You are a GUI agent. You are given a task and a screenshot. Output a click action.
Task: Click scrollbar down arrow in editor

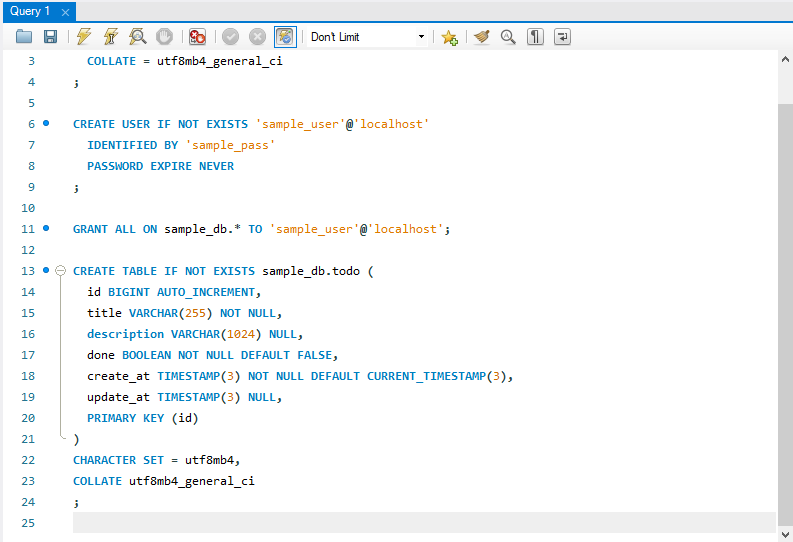785,534
